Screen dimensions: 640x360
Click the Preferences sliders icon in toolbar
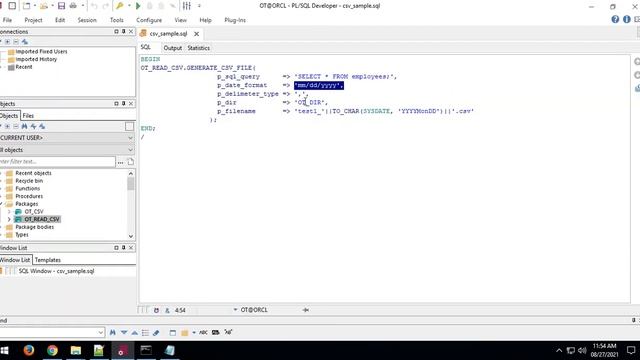coord(187,6)
